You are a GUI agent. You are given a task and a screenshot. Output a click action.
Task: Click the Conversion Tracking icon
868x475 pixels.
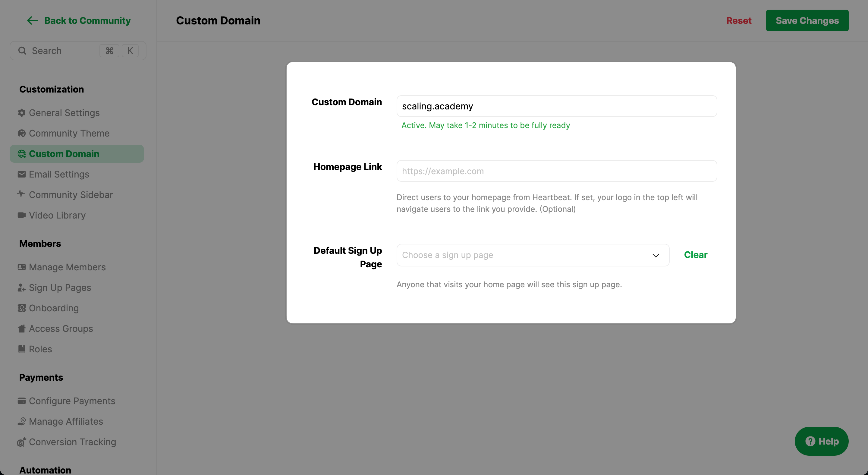(22, 442)
